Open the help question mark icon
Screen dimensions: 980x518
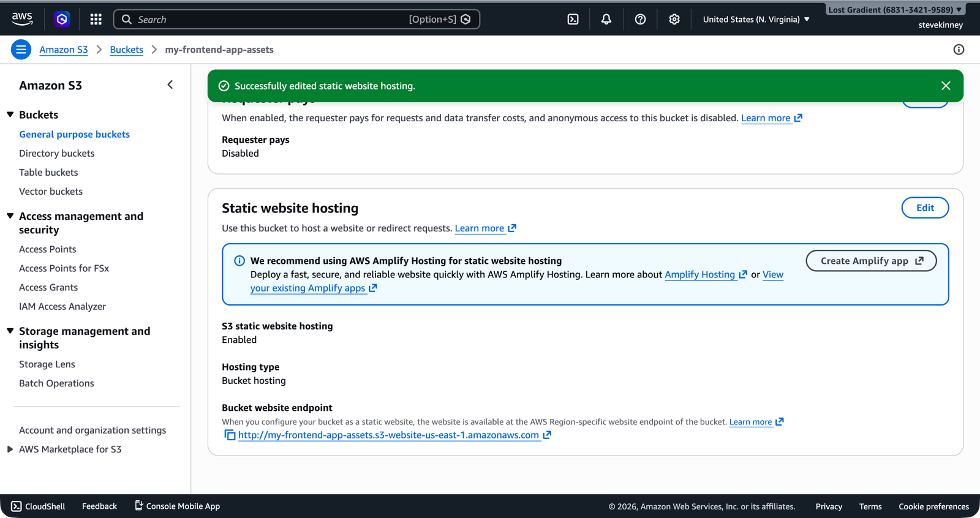[640, 19]
